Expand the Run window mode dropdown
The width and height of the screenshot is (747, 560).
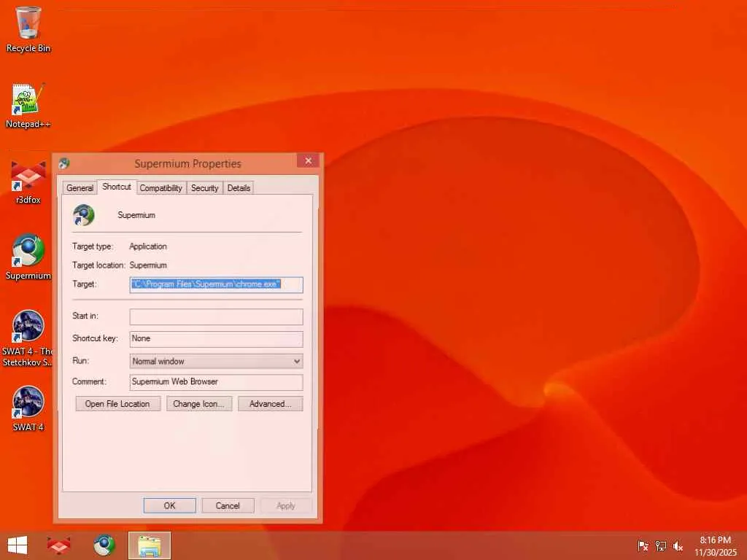coord(216,361)
